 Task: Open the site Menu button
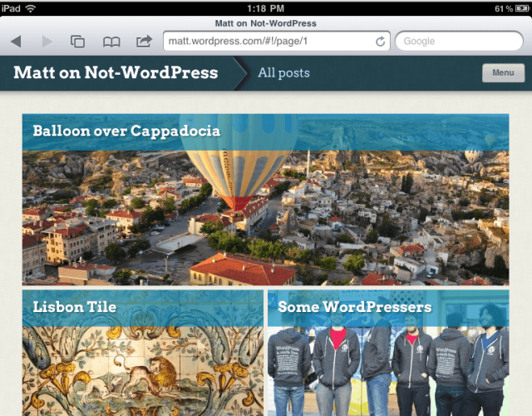pos(503,73)
